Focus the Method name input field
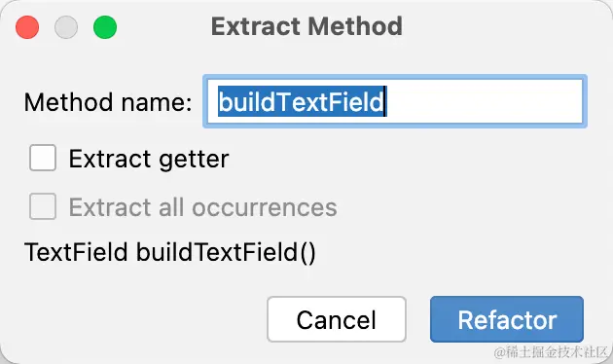The image size is (613, 364). (x=395, y=101)
